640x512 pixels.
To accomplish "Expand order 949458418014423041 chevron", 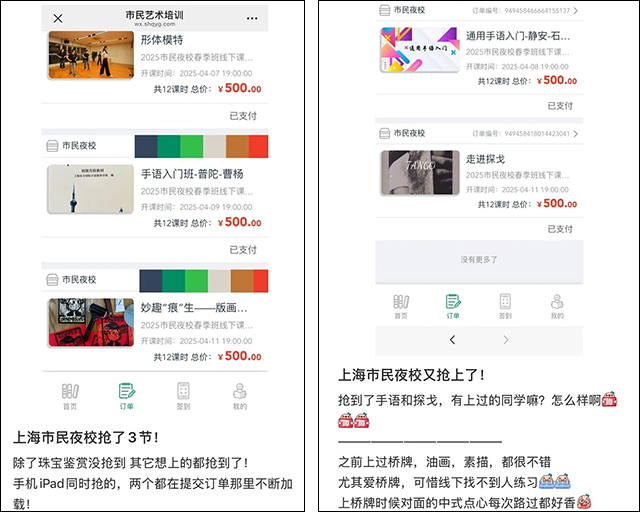I will 576,134.
